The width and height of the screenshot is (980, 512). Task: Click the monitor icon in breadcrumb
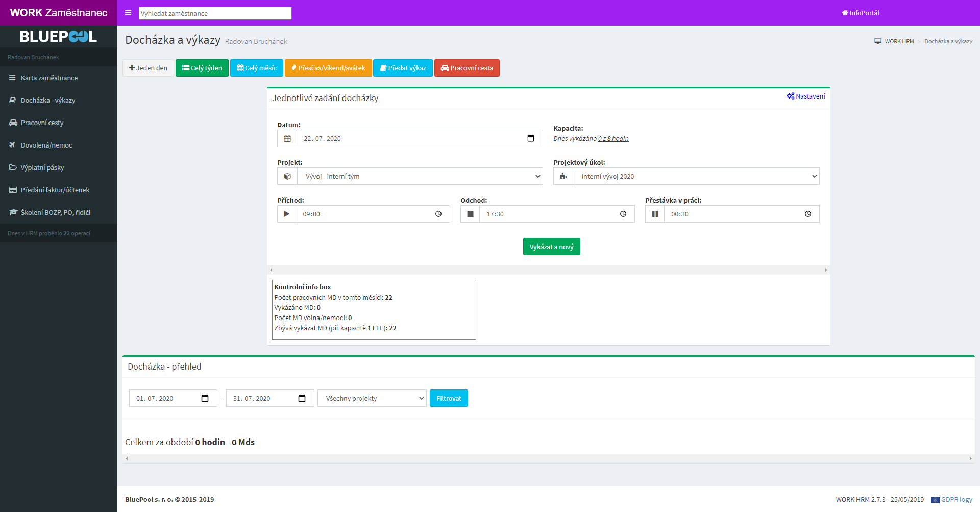[x=878, y=41]
